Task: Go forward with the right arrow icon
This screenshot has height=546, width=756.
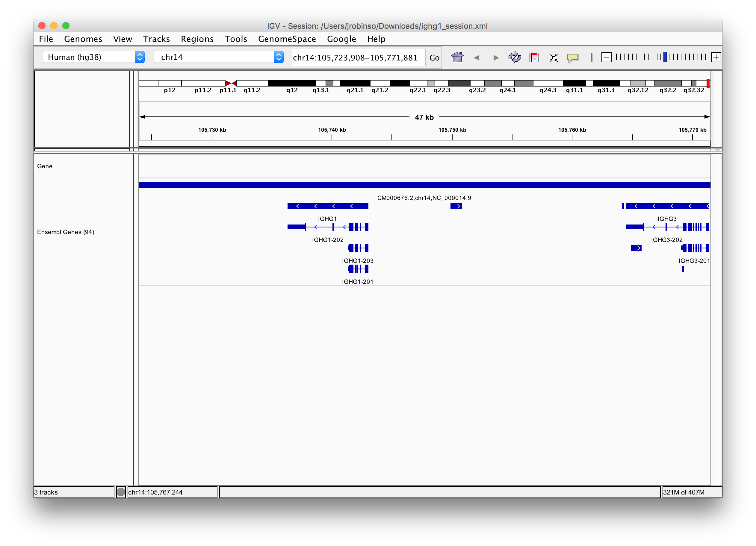Action: tap(496, 58)
